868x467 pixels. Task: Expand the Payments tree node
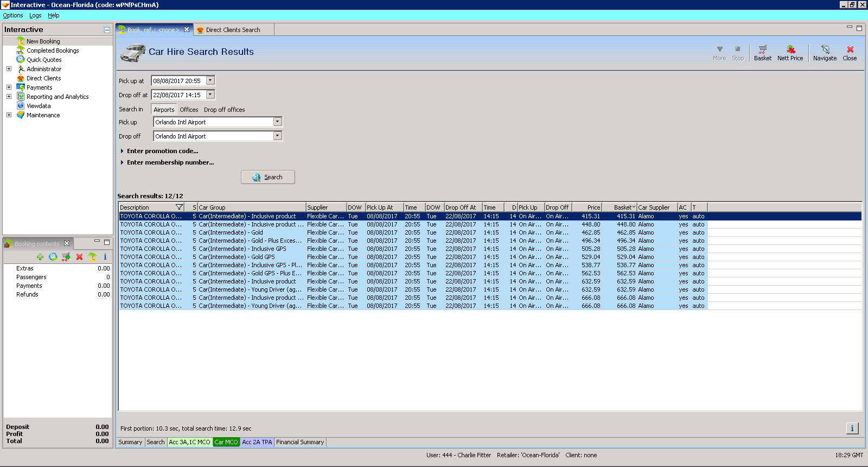point(9,87)
